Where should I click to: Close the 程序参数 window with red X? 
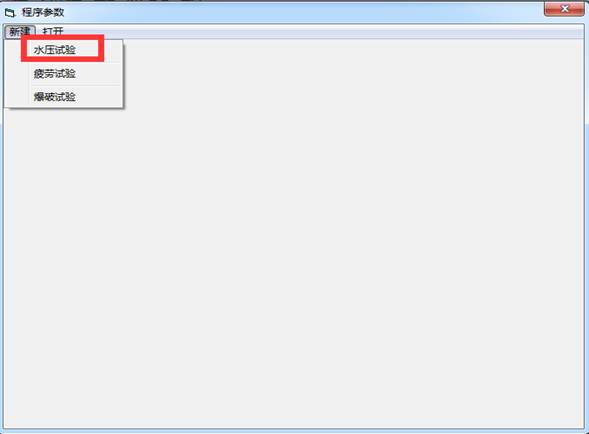coord(564,9)
